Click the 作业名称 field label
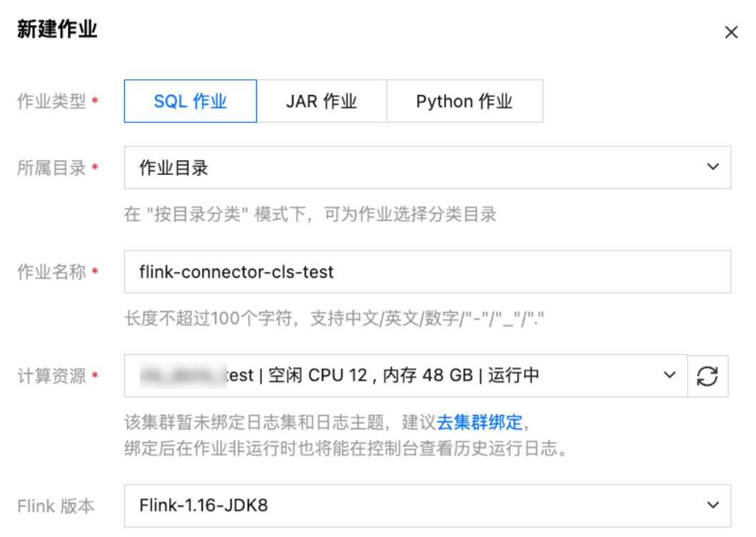 pos(51,272)
